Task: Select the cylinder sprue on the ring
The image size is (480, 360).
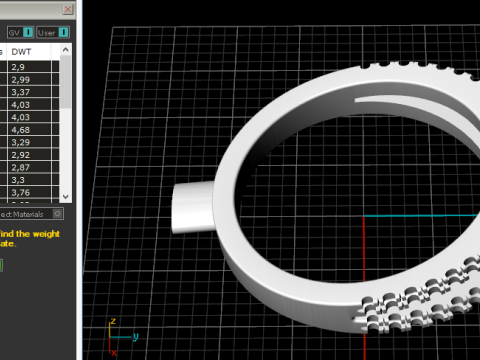Action: [193, 207]
